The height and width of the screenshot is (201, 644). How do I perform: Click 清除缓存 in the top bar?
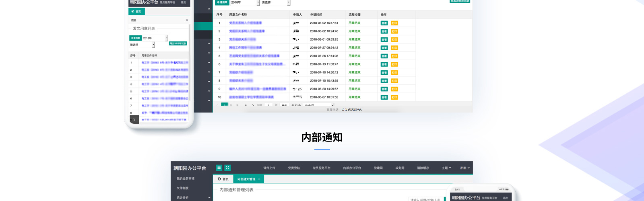click(x=423, y=168)
